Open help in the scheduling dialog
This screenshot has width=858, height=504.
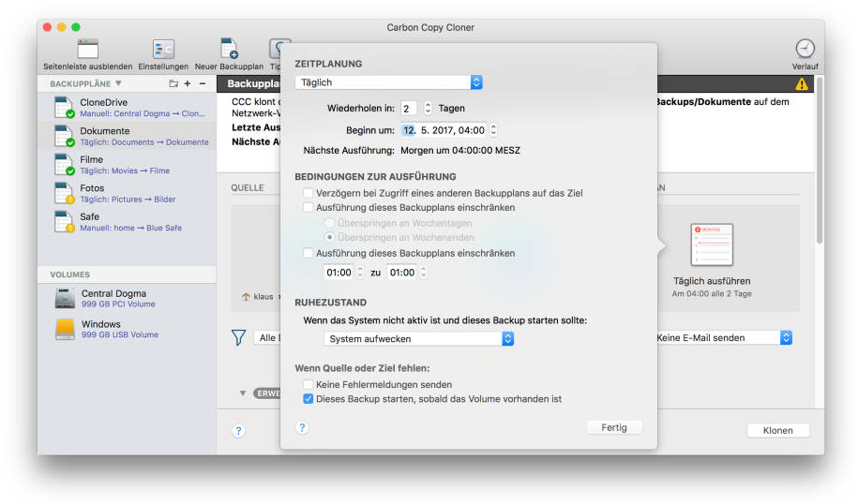tap(302, 427)
